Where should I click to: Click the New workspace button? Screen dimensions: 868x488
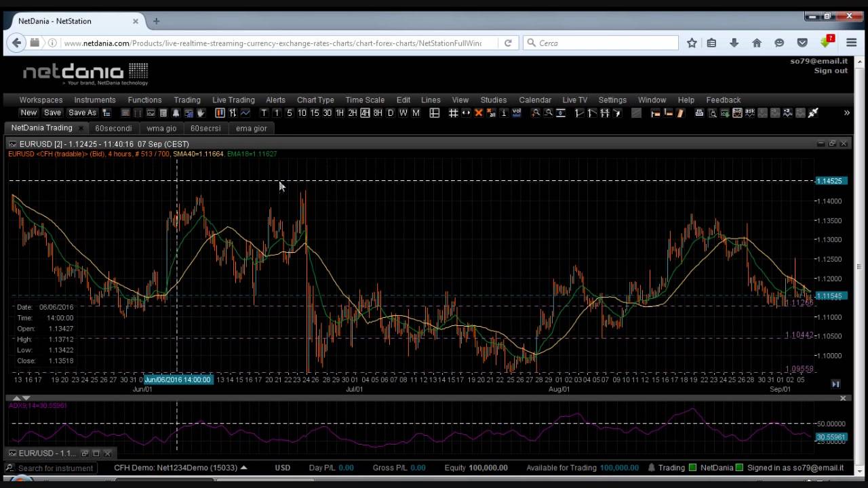[28, 113]
